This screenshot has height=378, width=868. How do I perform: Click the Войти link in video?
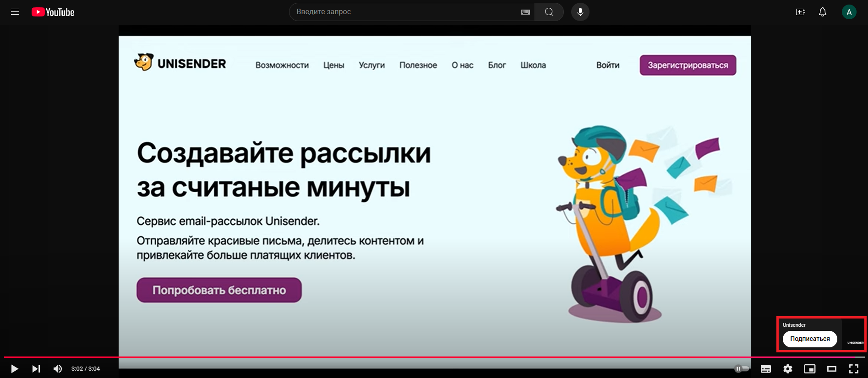pyautogui.click(x=608, y=65)
